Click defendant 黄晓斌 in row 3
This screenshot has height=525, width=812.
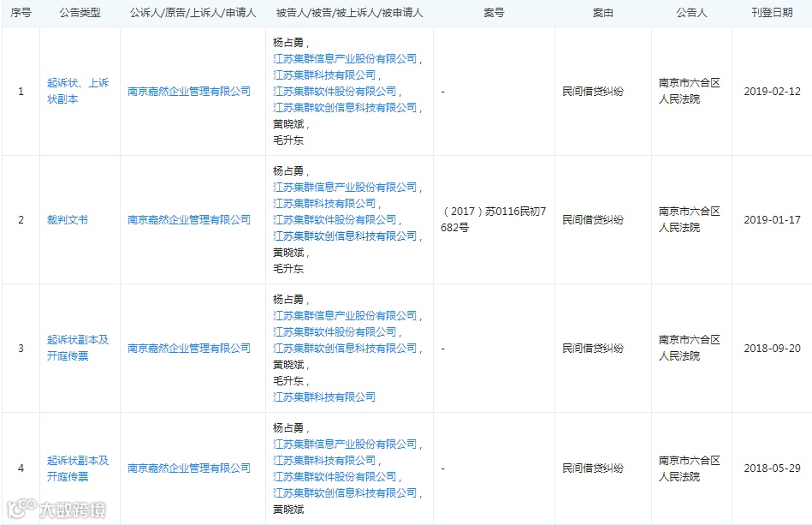coord(288,364)
